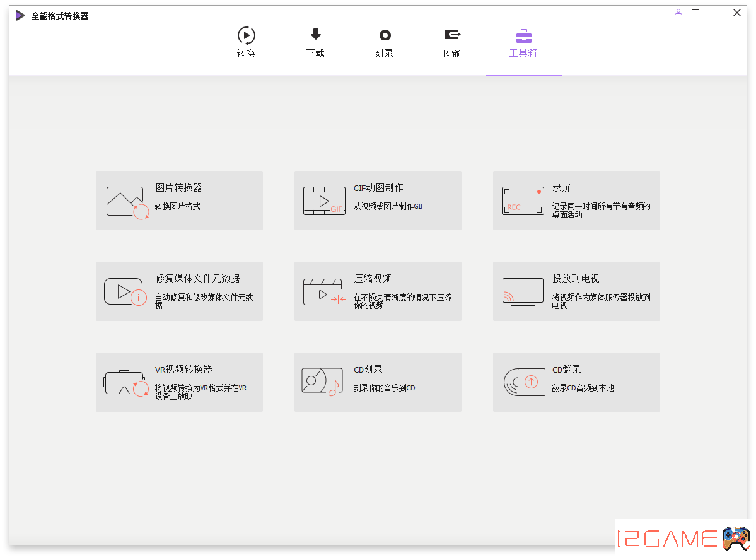Click the 图片转换器 image converter icon
756x560 pixels.
click(x=128, y=202)
